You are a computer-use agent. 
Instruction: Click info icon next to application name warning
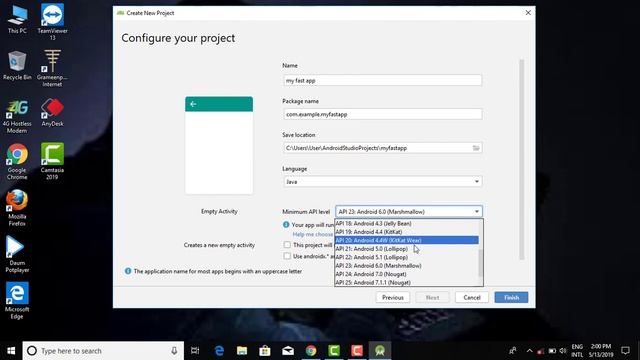tap(128, 271)
